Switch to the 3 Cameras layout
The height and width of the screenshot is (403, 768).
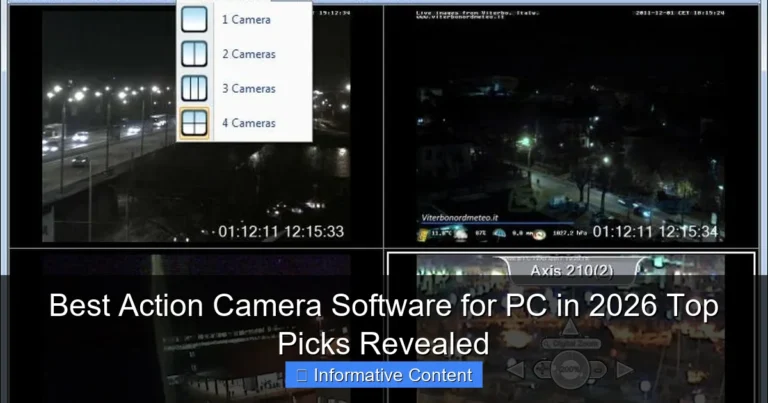[x=244, y=89]
